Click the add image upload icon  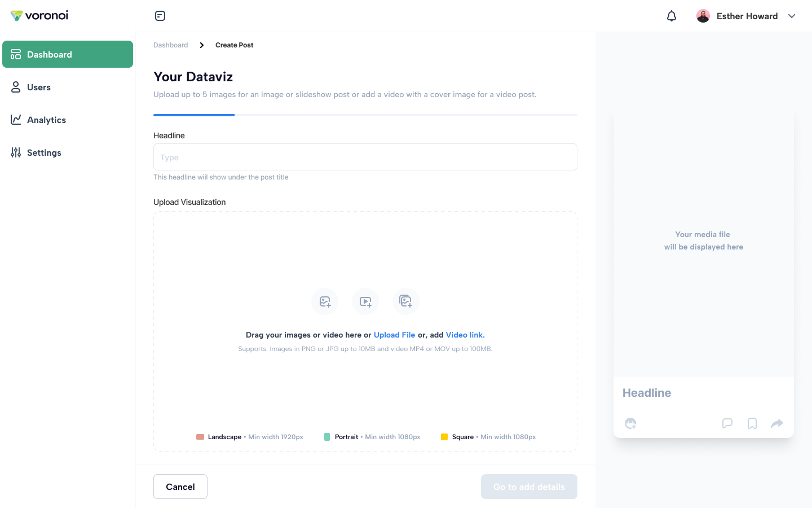[325, 301]
